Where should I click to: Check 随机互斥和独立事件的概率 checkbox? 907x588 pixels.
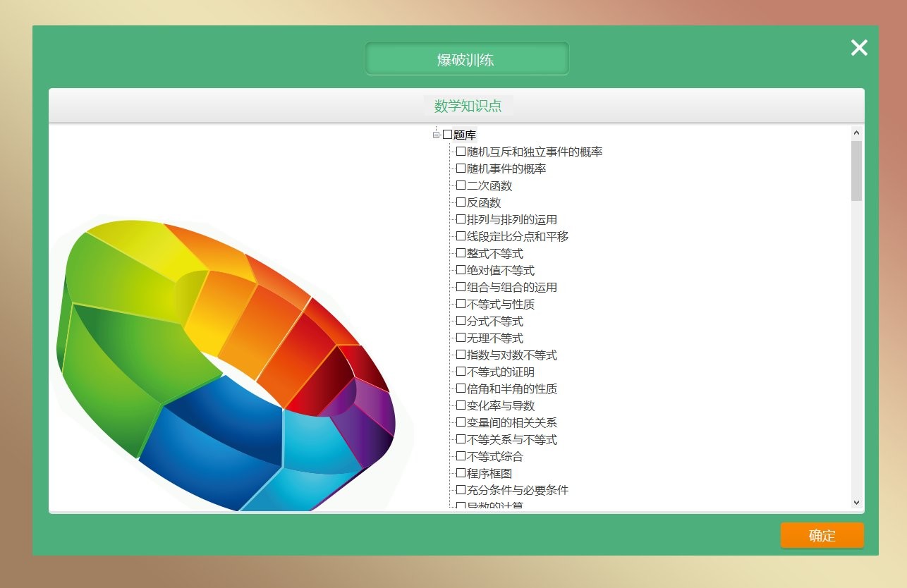point(461,152)
